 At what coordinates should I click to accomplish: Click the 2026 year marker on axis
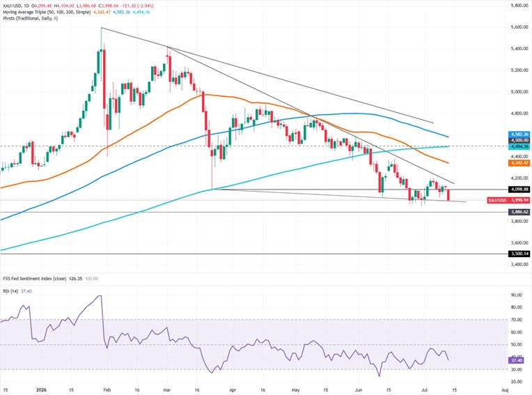pos(41,390)
